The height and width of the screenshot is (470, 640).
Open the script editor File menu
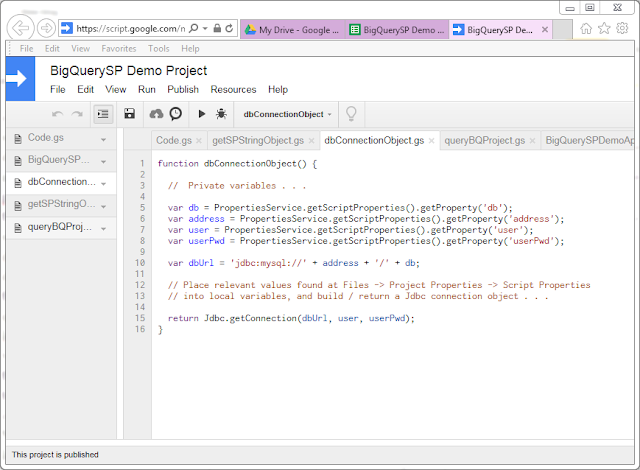58,89
